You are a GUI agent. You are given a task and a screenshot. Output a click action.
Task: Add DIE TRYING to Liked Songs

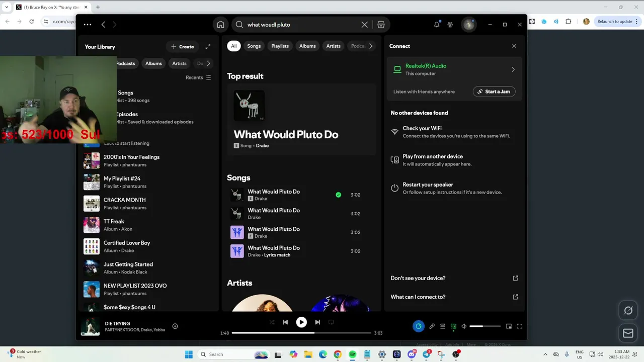[175, 326]
